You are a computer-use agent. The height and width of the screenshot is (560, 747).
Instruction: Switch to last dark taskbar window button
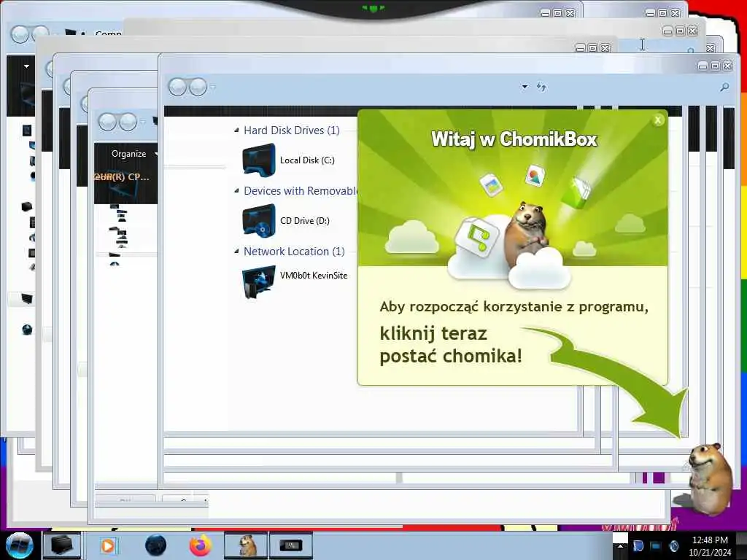(291, 545)
